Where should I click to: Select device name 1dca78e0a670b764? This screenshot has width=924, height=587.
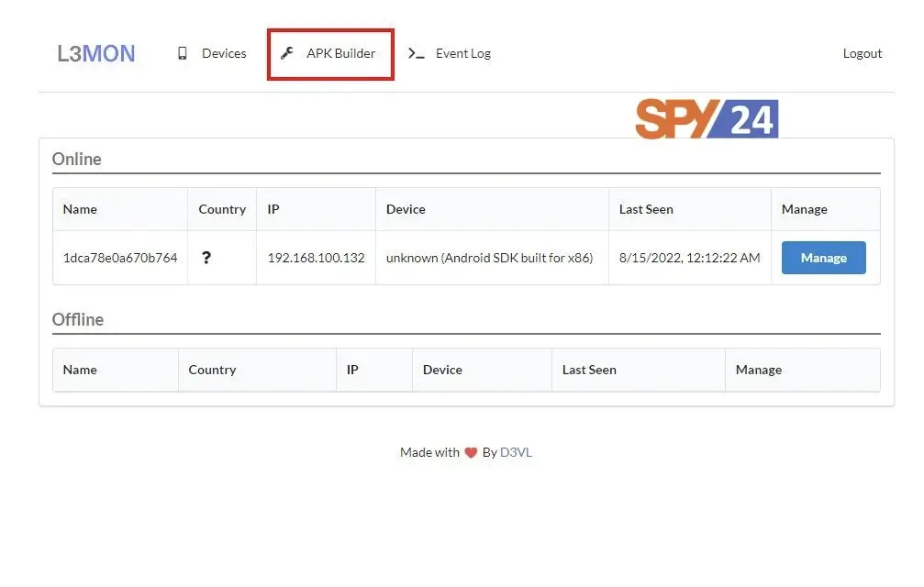120,258
